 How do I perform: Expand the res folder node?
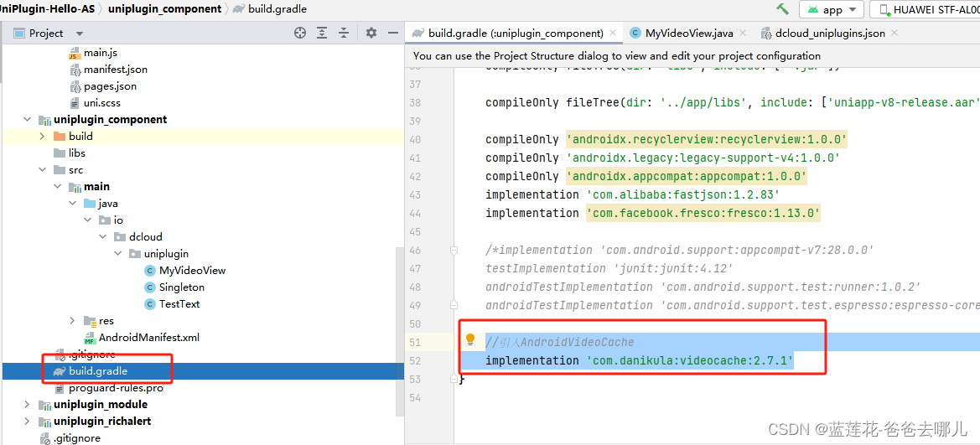[x=72, y=321]
